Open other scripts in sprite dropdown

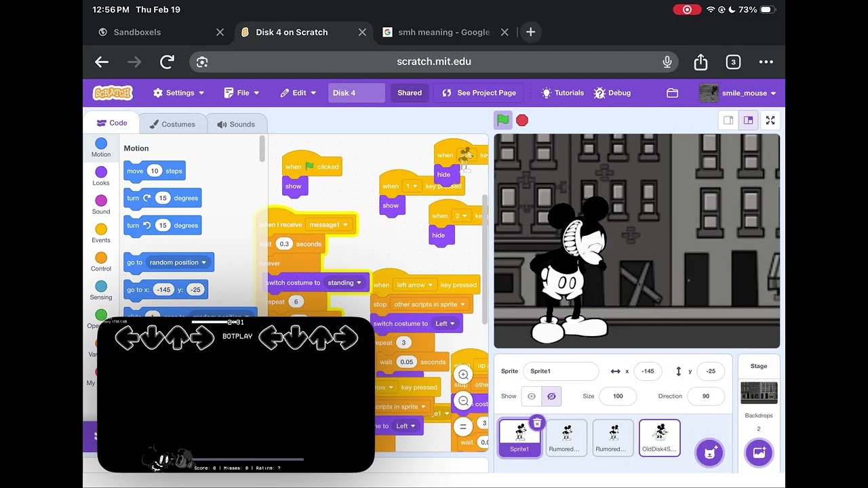coord(430,304)
